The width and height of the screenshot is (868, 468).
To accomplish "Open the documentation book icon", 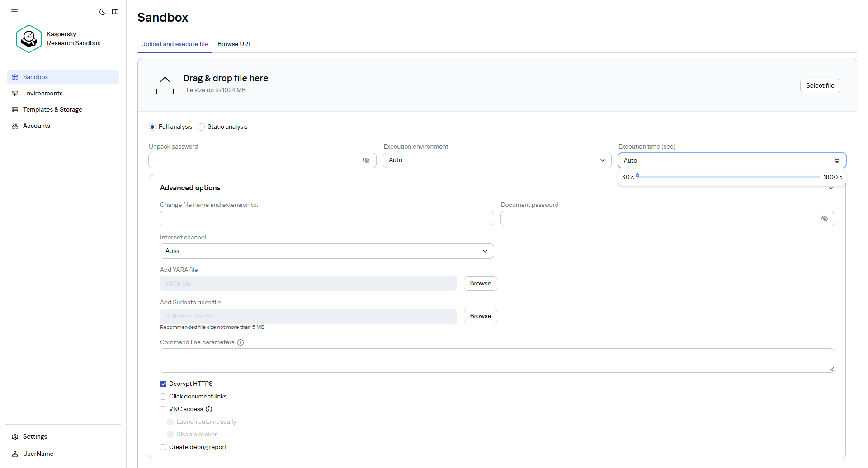I will 115,12.
